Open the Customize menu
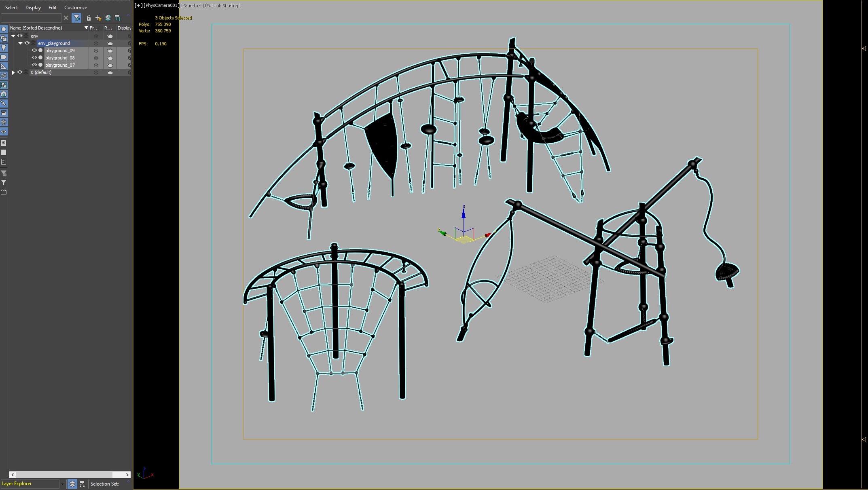 (x=76, y=7)
